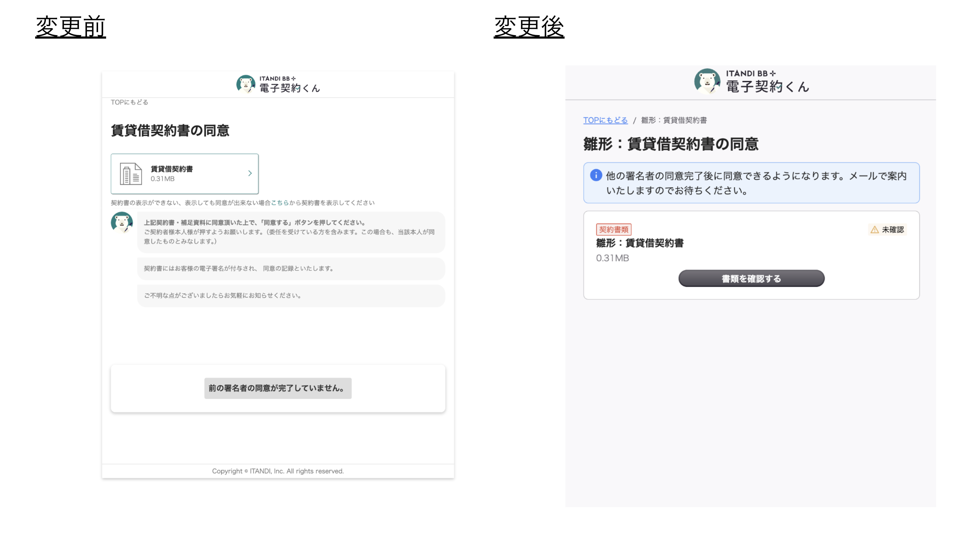Click the ご不明な点がございましたら message bubble

click(291, 296)
